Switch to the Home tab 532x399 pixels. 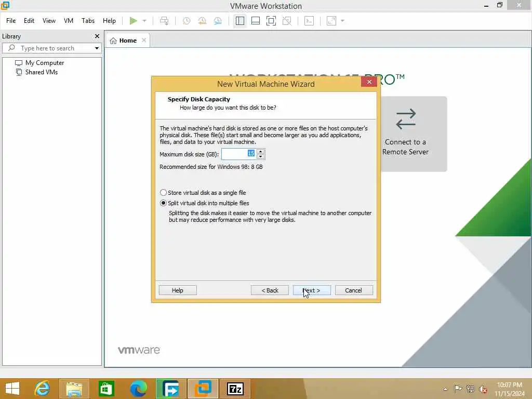(128, 41)
